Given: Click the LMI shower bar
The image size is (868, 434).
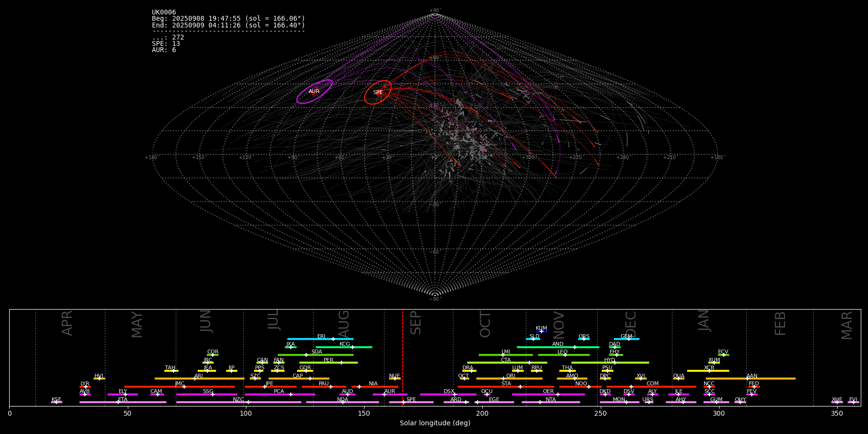Looking at the screenshot, I should (x=506, y=355).
